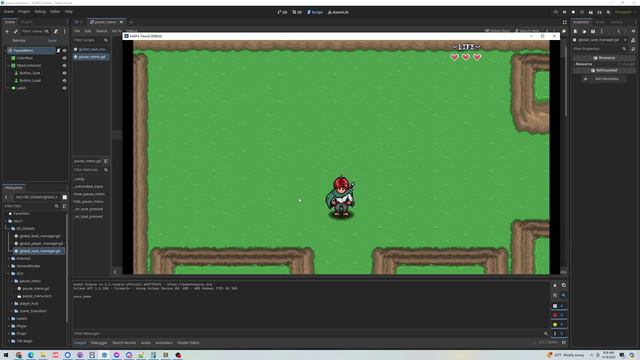Open the Editor menu
The image size is (640, 360).
55,12
